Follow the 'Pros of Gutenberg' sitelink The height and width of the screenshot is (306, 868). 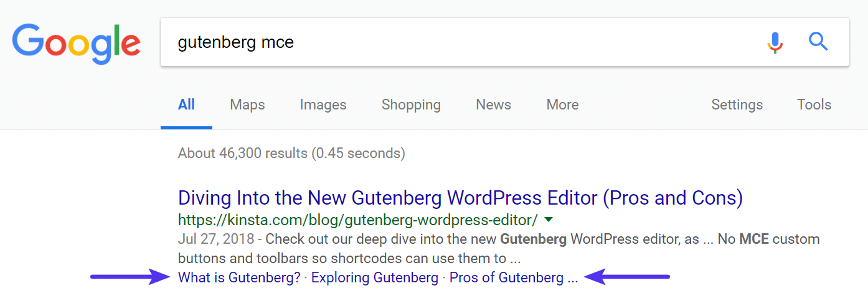click(x=506, y=277)
